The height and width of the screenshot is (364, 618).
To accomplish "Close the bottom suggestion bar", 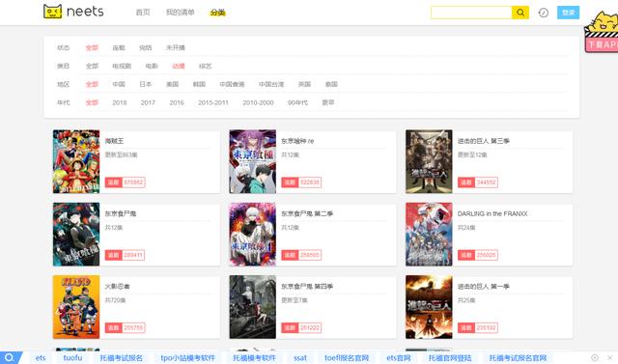I will [x=609, y=357].
